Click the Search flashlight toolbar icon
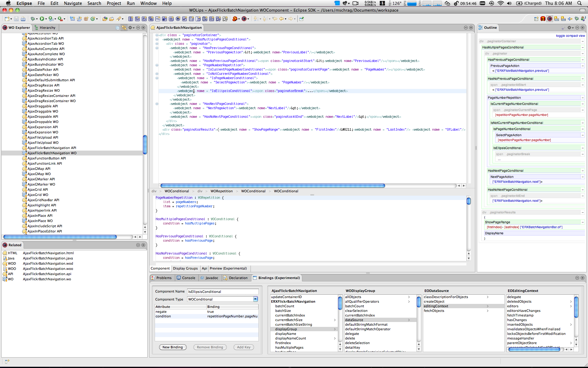588x368 pixels. pyautogui.click(x=119, y=19)
